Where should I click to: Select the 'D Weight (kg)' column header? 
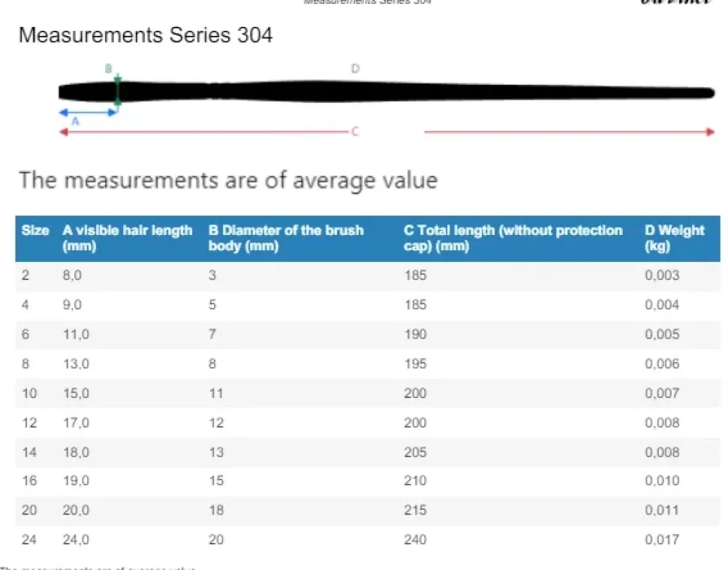(x=674, y=238)
